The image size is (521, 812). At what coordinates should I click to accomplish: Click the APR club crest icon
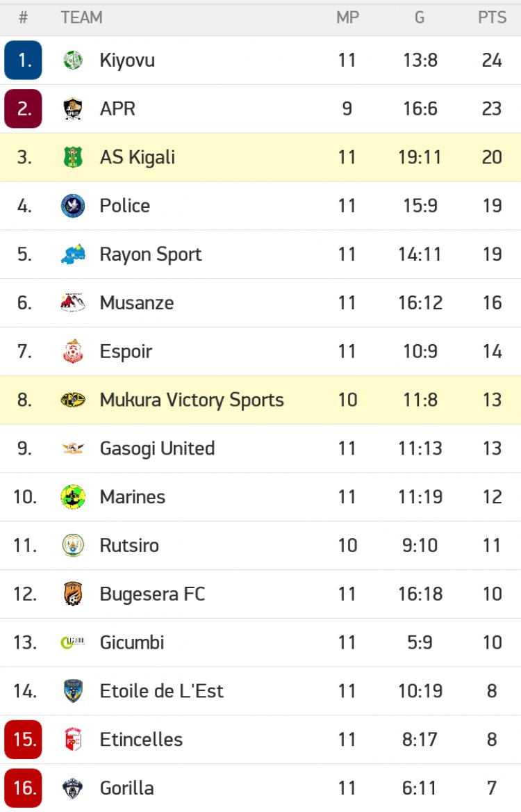[73, 109]
